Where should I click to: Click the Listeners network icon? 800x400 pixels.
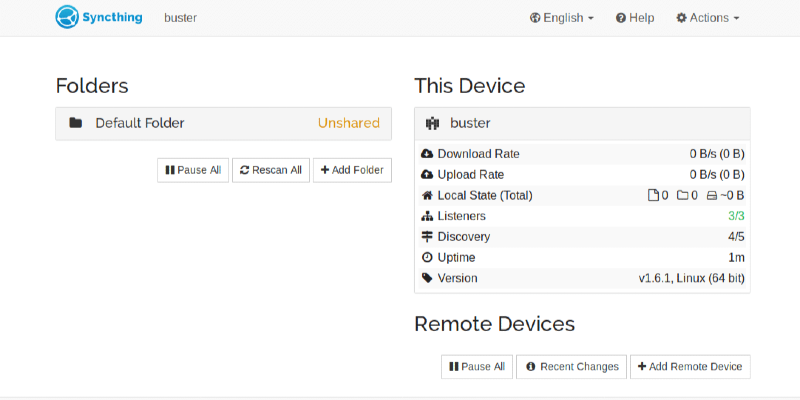click(428, 216)
